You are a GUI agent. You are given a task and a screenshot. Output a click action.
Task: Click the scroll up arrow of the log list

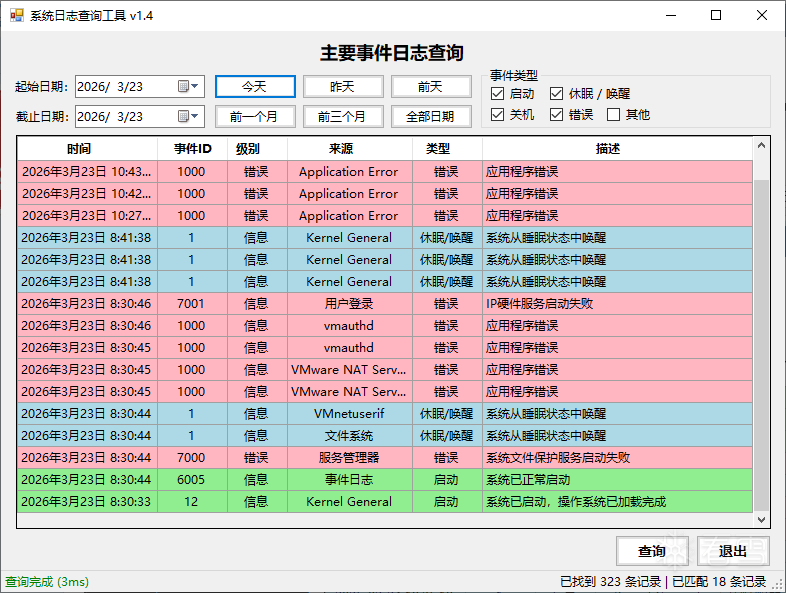(x=761, y=146)
